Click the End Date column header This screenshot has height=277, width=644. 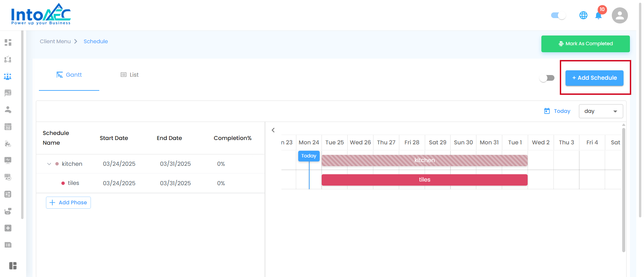click(169, 138)
